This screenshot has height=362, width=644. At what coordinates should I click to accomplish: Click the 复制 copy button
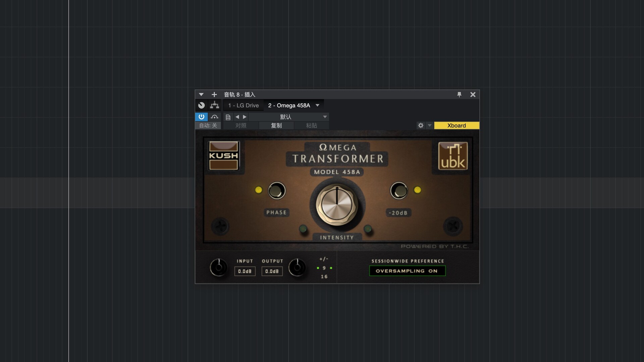(276, 125)
